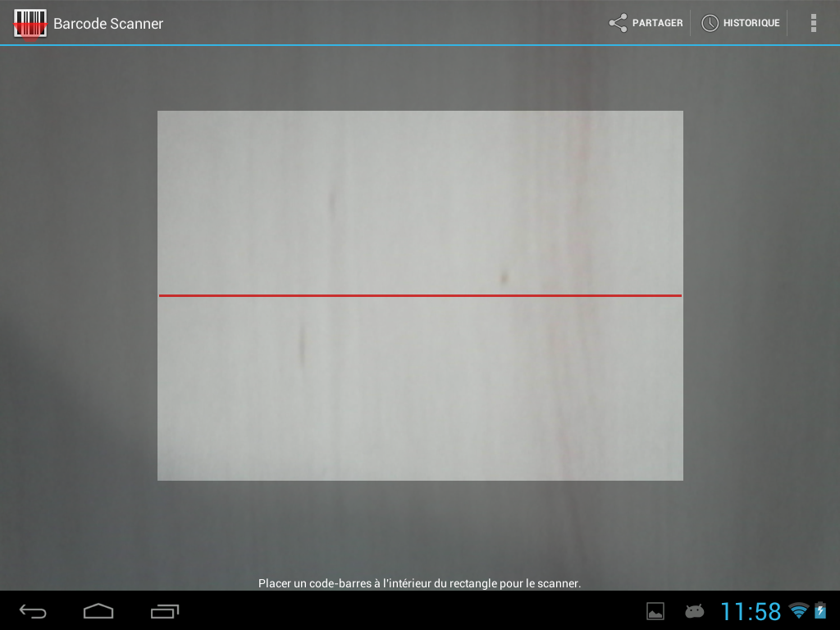Image resolution: width=840 pixels, height=630 pixels.
Task: Tap the 'Placer un code-barres' instruction text
Action: [x=419, y=583]
